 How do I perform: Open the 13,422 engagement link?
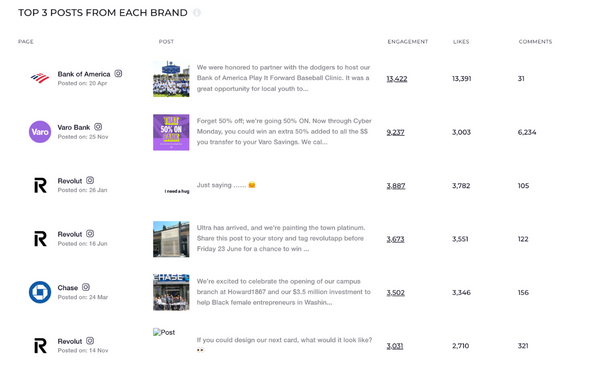click(x=397, y=79)
